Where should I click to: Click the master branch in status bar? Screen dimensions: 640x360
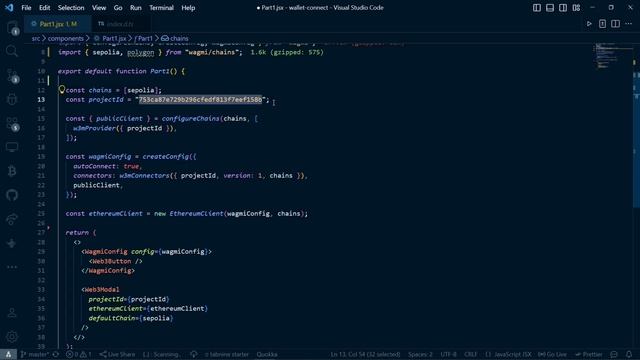(34, 355)
